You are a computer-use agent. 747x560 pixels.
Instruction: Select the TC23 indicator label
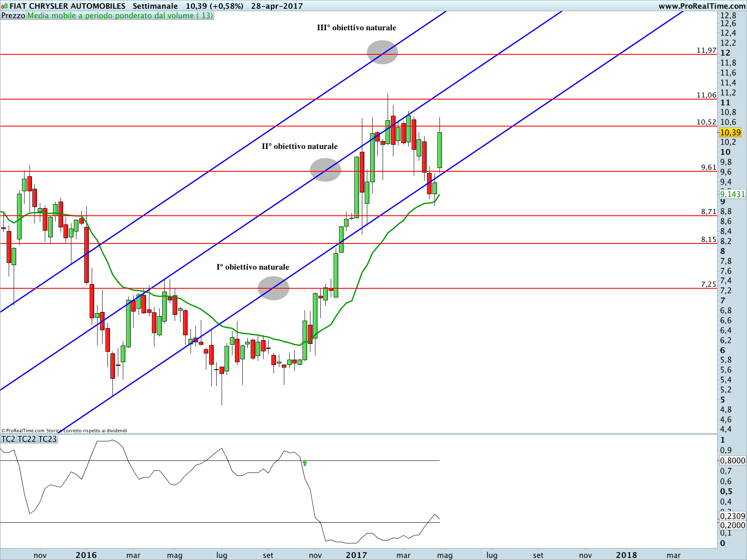[x=47, y=439]
